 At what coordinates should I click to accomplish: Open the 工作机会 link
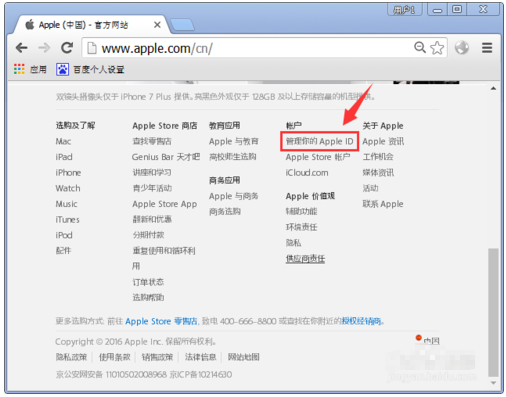378,157
